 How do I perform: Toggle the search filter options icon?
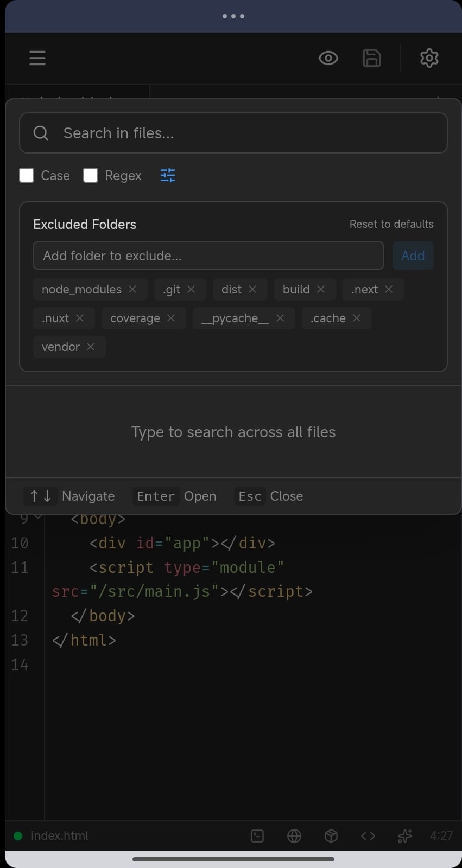(x=168, y=175)
